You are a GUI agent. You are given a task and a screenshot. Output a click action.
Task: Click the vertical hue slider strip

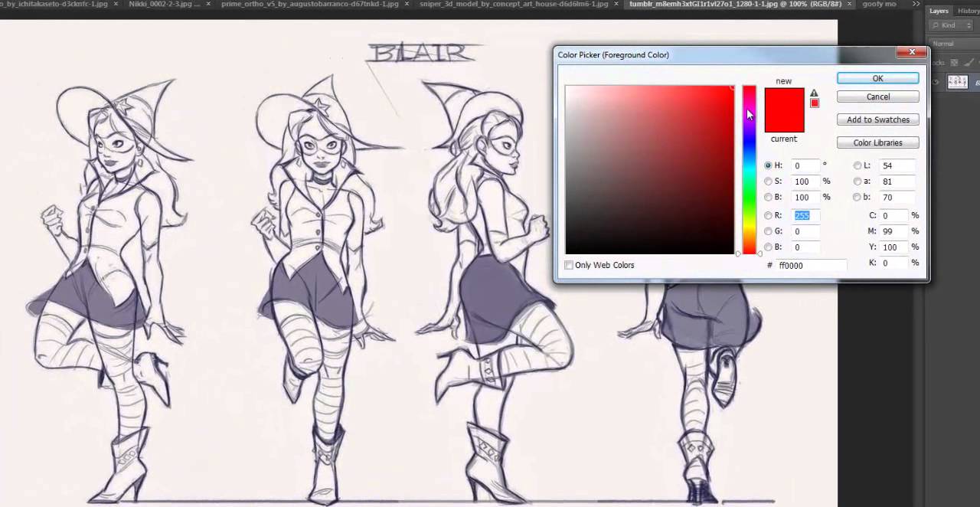pos(749,169)
